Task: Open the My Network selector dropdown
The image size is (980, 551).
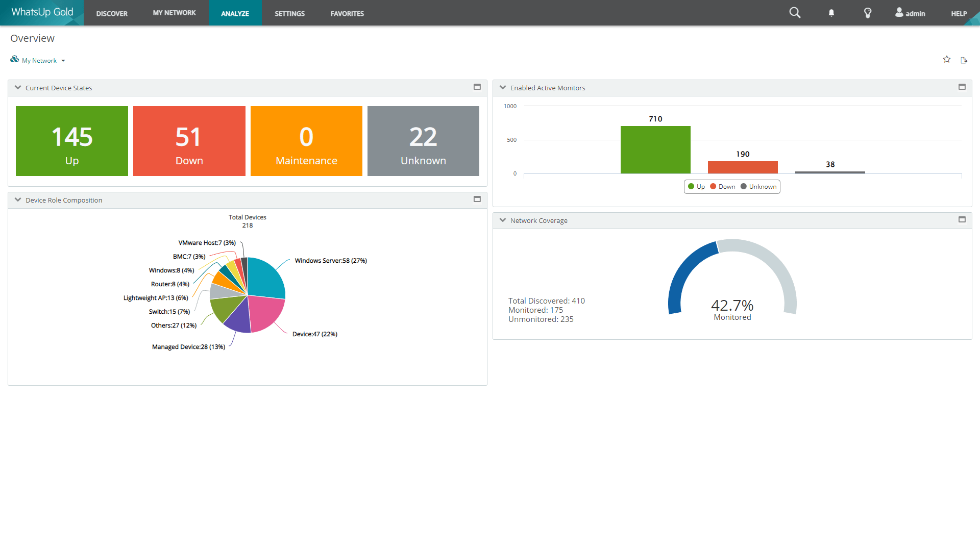Action: (63, 60)
